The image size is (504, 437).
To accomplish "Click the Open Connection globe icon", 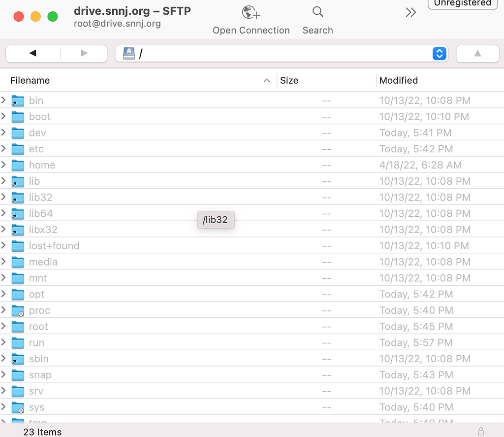I will (251, 13).
